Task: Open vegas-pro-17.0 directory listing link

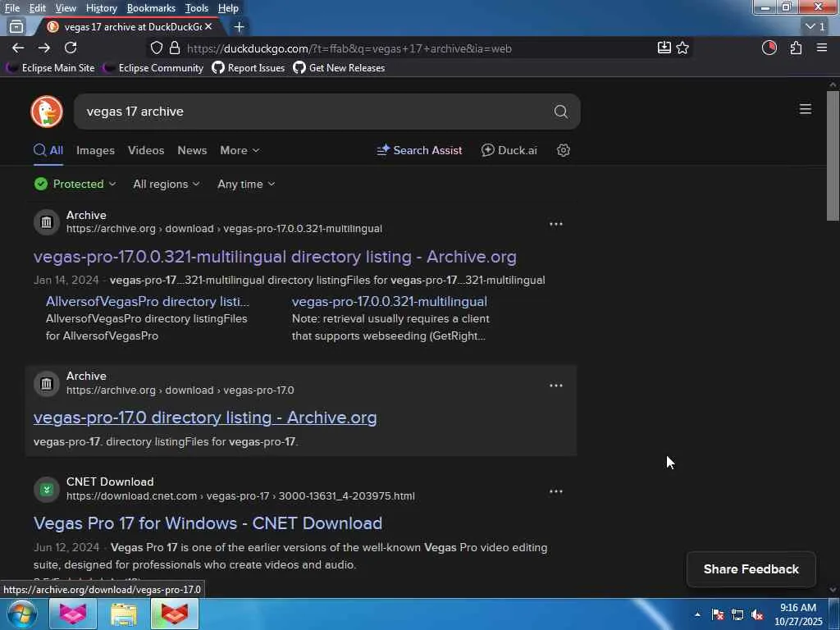Action: point(205,418)
